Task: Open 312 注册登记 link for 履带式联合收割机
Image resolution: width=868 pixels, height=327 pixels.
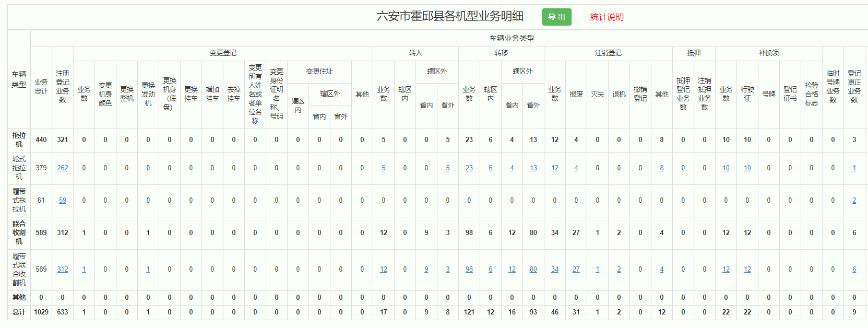Action: click(63, 270)
